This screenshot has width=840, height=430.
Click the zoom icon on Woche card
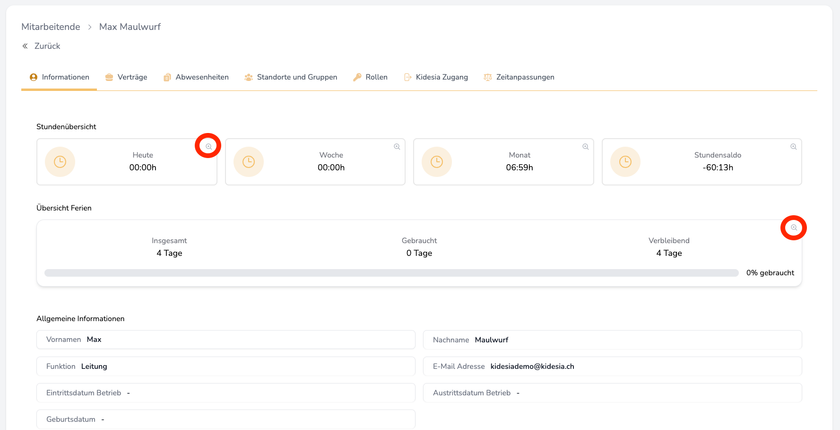pyautogui.click(x=397, y=147)
